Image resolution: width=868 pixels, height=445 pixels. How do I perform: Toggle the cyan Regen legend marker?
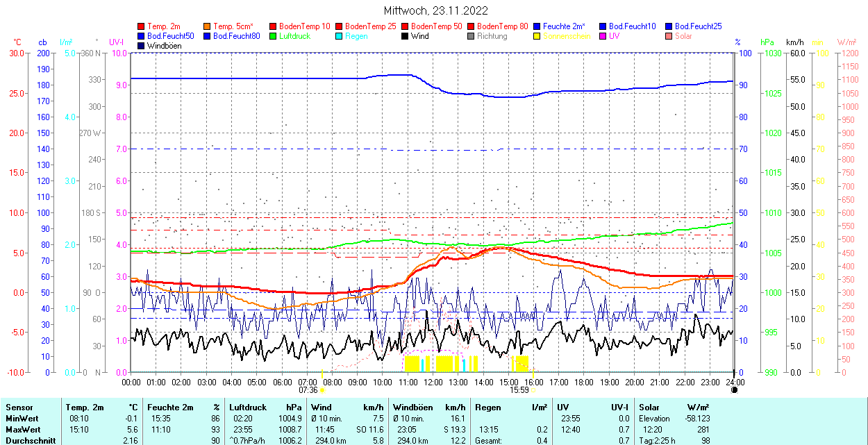338,36
